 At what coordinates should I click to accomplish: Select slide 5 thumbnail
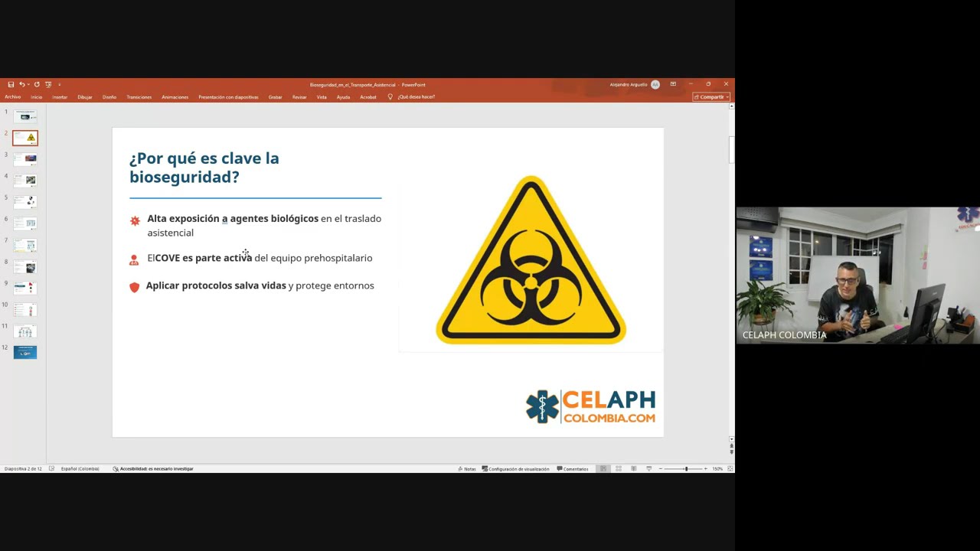pyautogui.click(x=25, y=202)
